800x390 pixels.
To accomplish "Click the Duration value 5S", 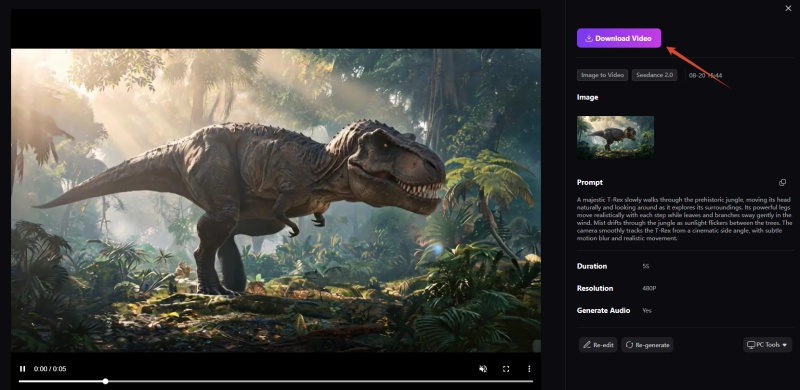I will point(646,266).
